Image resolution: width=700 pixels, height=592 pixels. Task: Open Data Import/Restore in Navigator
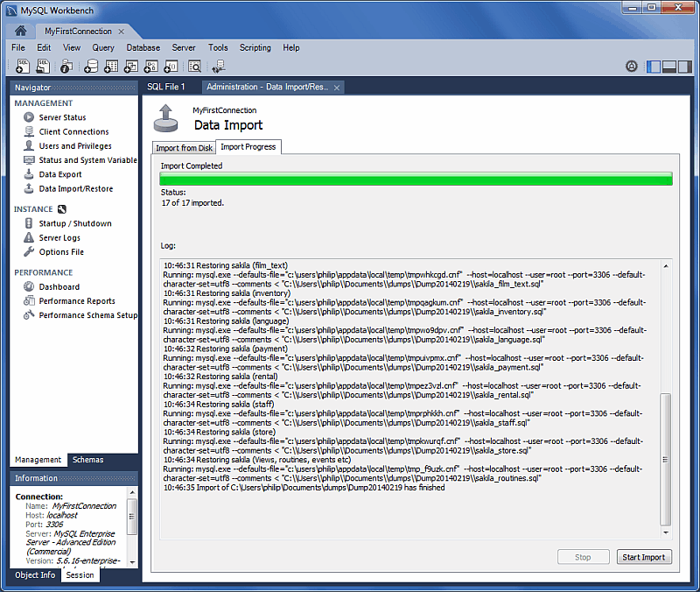coord(76,188)
